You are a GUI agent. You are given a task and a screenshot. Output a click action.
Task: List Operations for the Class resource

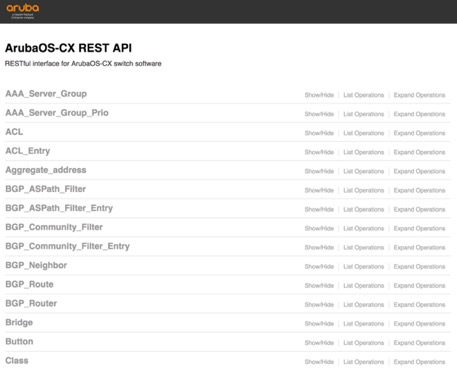tap(363, 362)
